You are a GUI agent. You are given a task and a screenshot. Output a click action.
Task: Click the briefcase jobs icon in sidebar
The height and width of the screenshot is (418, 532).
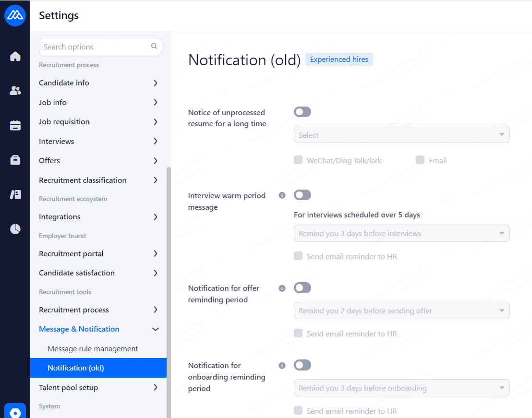click(x=15, y=160)
